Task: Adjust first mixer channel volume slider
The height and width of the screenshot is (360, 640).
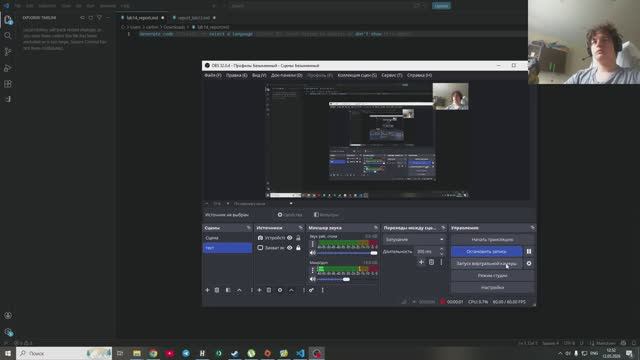Action: [347, 253]
